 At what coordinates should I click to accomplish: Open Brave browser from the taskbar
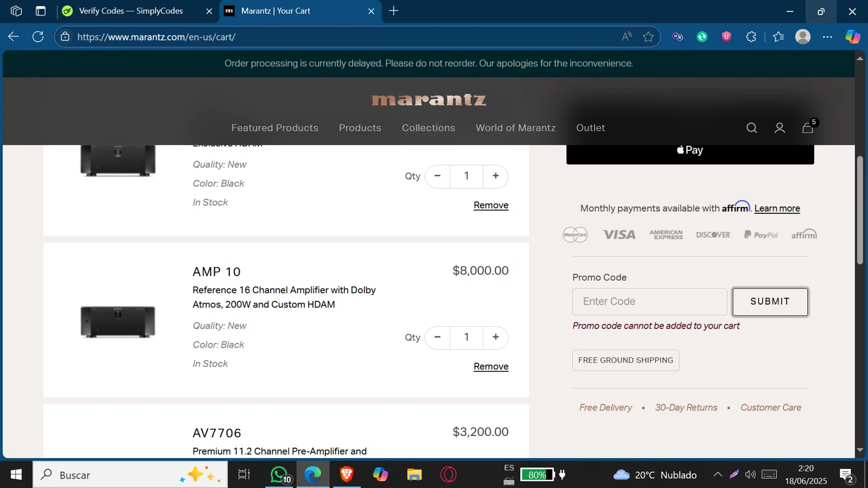347,475
